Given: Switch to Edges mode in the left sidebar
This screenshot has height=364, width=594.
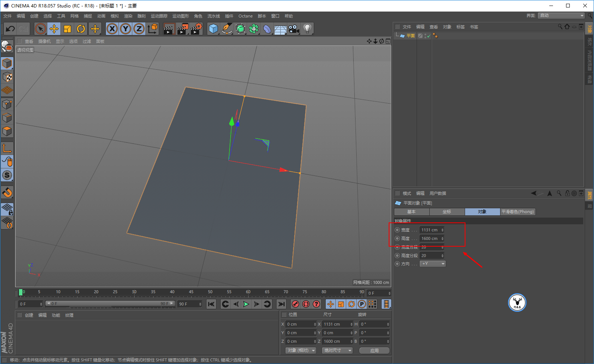Looking at the screenshot, I should pos(7,118).
